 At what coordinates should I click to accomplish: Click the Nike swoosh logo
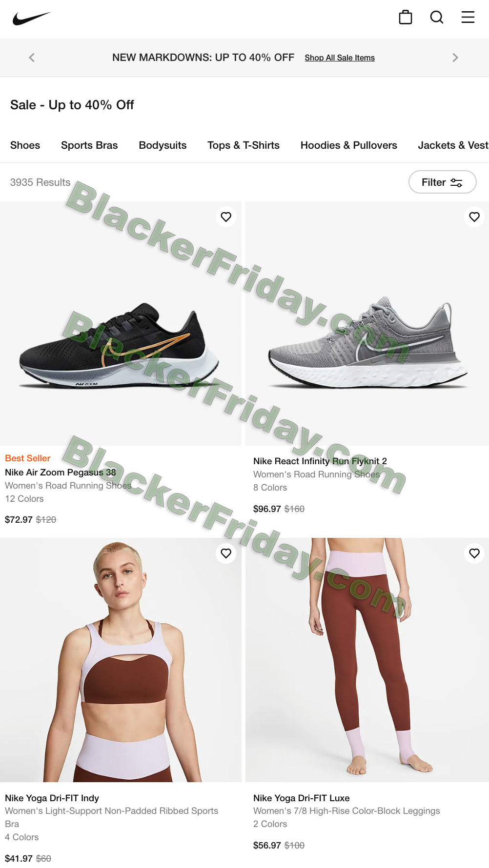32,19
